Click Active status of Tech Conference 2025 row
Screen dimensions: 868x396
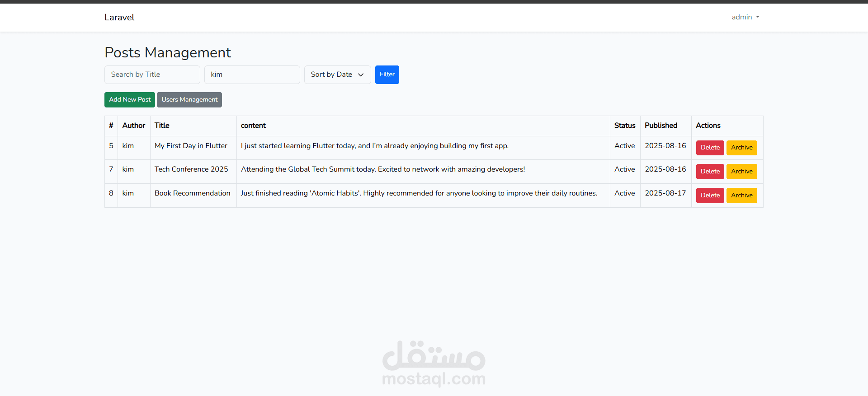pyautogui.click(x=625, y=169)
